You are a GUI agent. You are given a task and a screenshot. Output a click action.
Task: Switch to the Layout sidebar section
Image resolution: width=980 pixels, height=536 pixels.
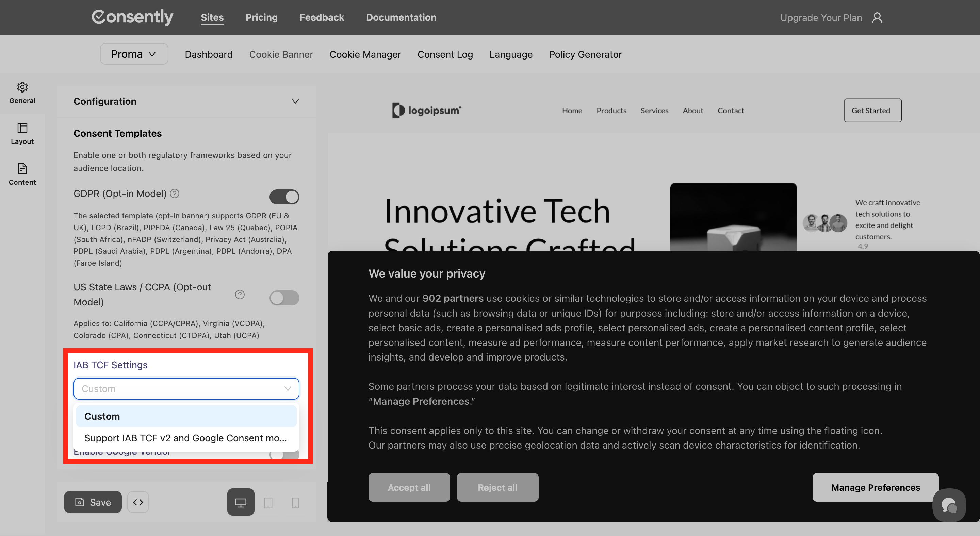tap(22, 133)
